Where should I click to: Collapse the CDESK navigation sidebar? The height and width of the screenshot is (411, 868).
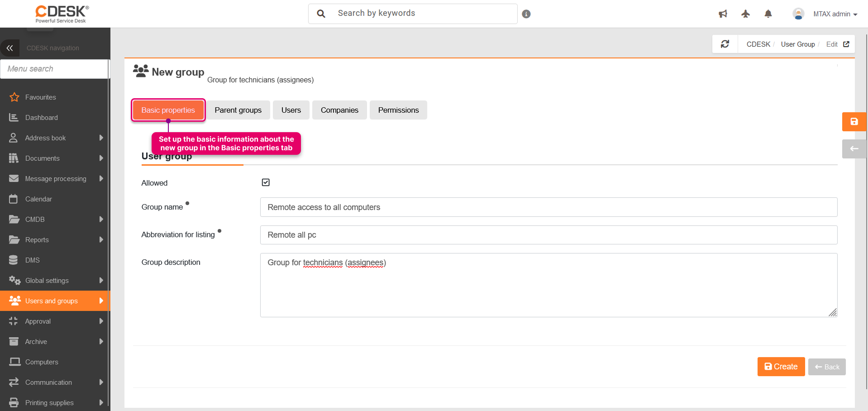[10, 48]
